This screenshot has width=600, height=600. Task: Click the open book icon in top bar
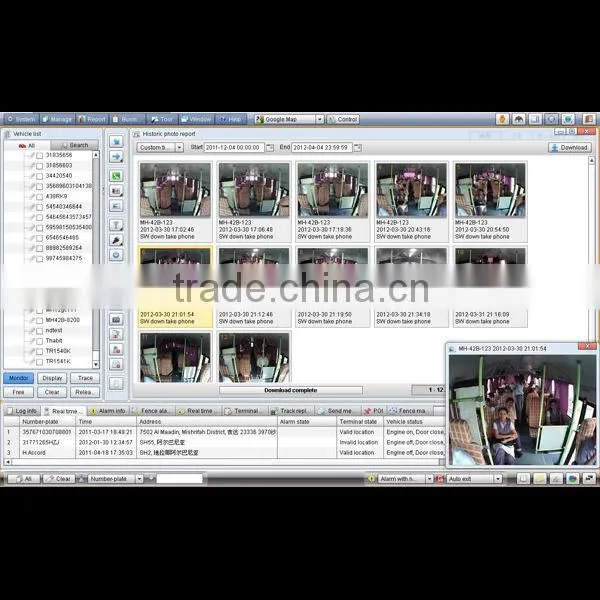pyautogui.click(x=535, y=119)
